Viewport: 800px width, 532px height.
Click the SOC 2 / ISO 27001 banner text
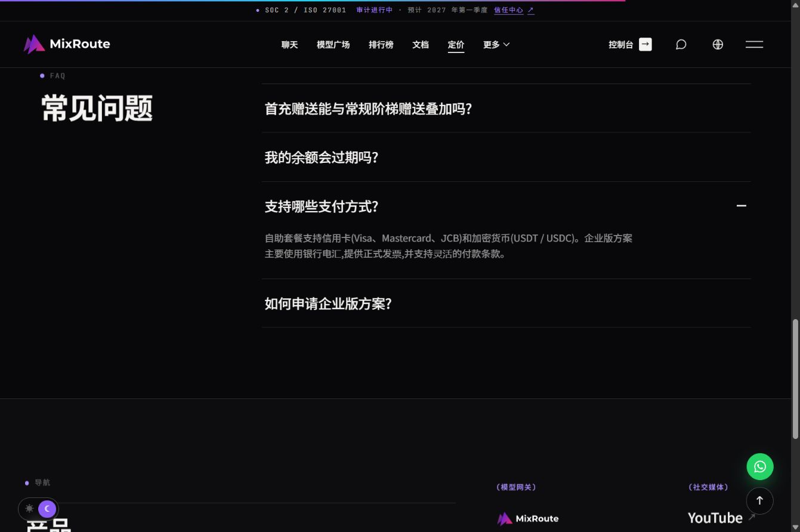[x=305, y=10]
